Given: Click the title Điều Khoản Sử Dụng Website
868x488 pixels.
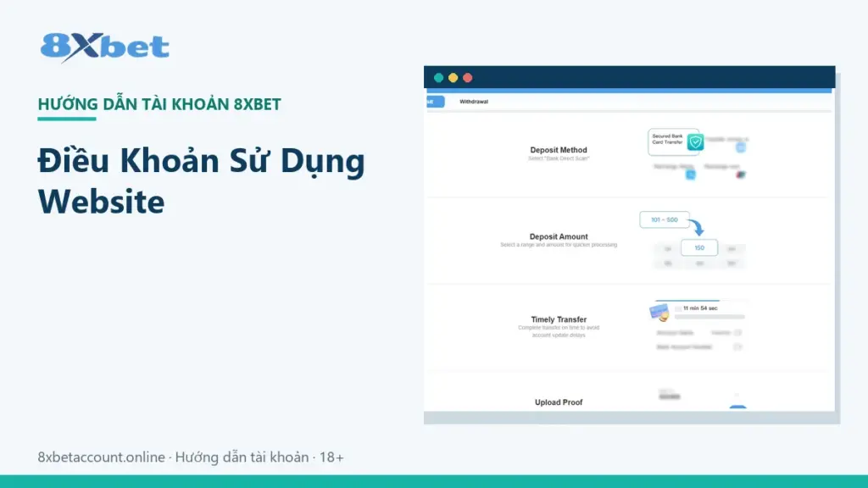Looking at the screenshot, I should pyautogui.click(x=202, y=181).
